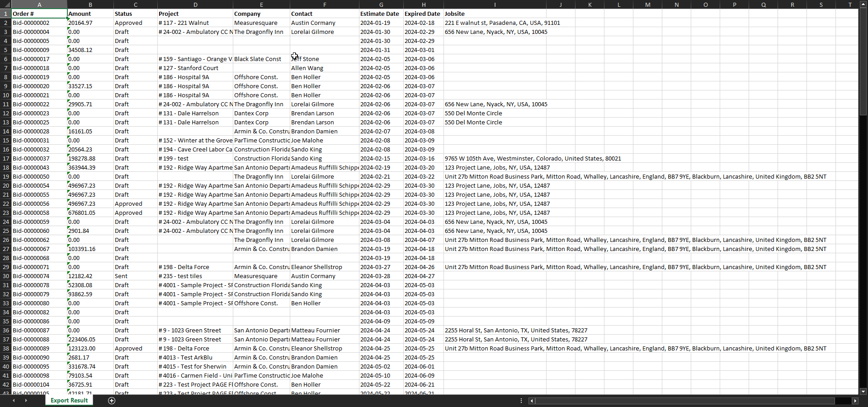The image size is (868, 407).
Task: Select cell "Bid-00000074"
Action: pos(39,276)
